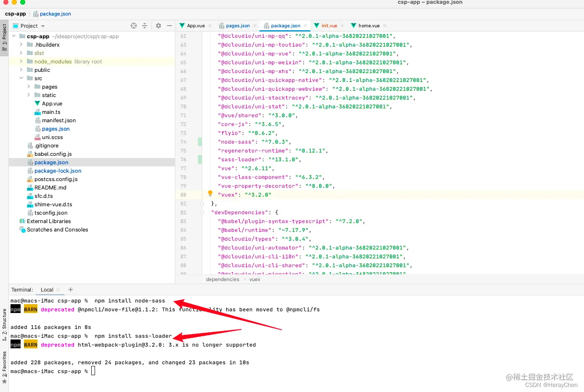Click the "vuex" line in editor
This screenshot has height=392, width=584.
pyautogui.click(x=244, y=195)
